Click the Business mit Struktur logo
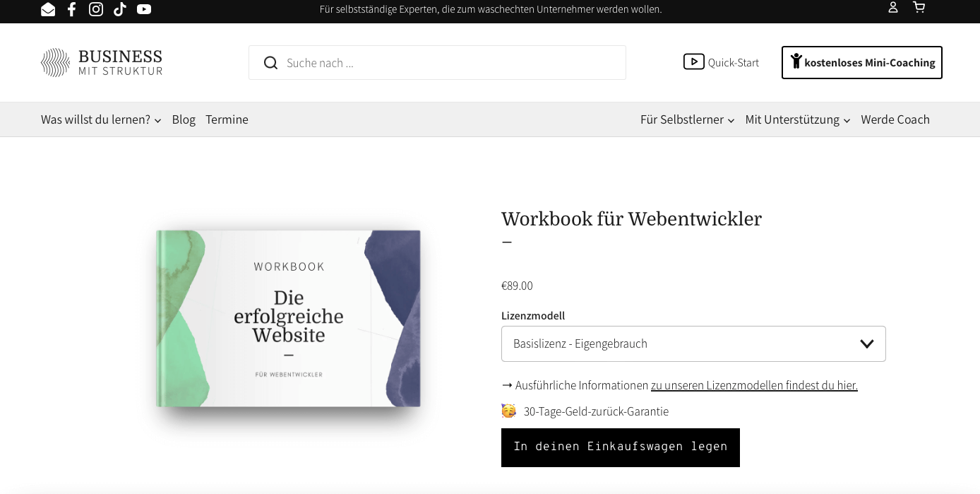Image resolution: width=980 pixels, height=494 pixels. pyautogui.click(x=102, y=62)
